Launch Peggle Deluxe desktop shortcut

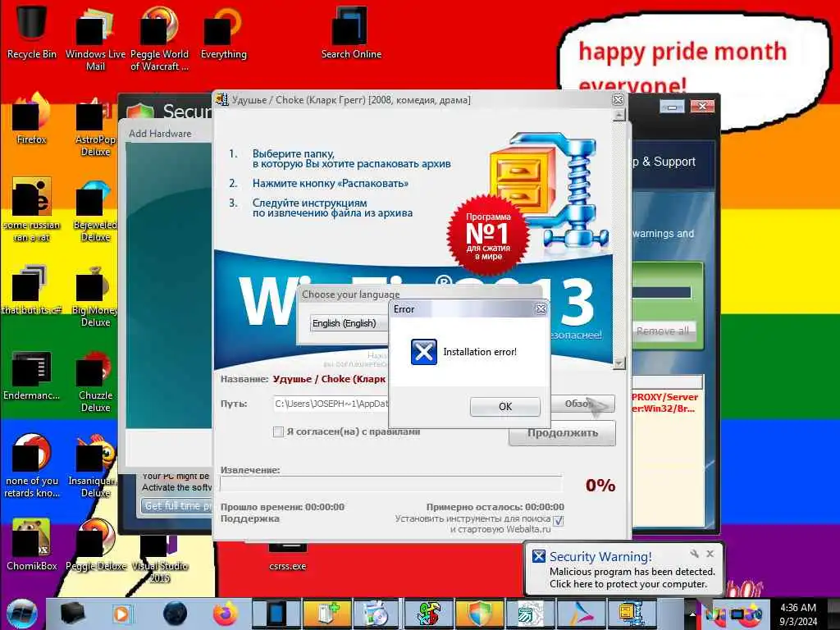coord(95,544)
